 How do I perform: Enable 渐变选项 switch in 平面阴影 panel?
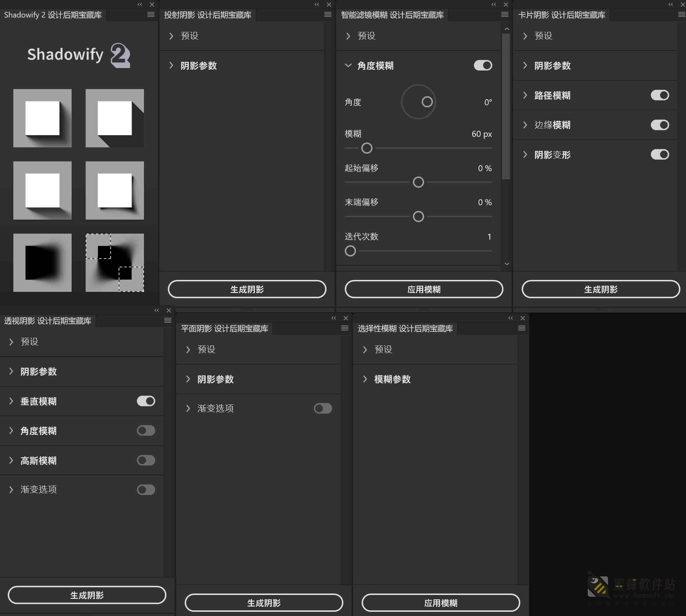point(323,408)
